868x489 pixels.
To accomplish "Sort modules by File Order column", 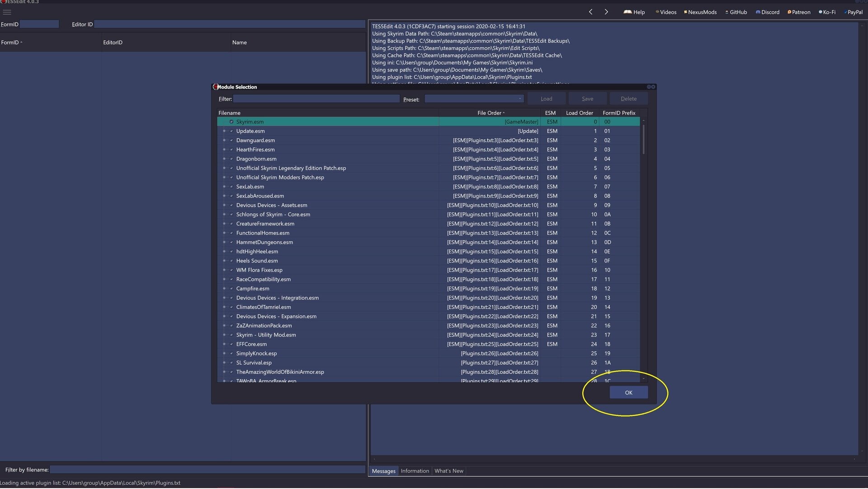I will click(490, 113).
